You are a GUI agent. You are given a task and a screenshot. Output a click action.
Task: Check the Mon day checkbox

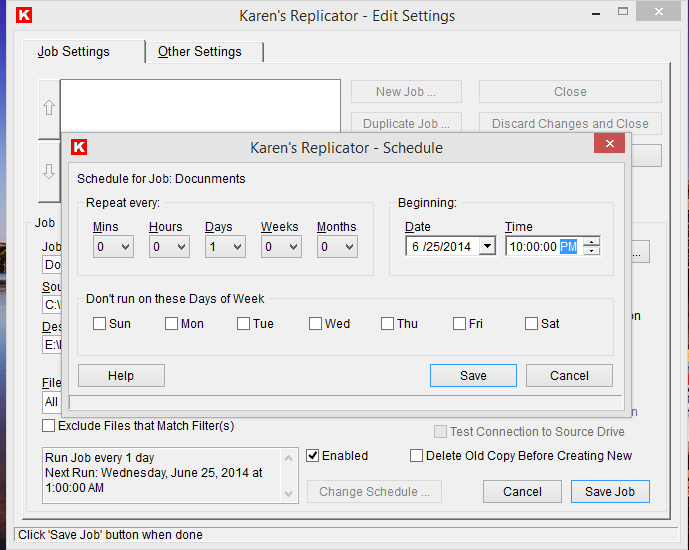pyautogui.click(x=171, y=324)
